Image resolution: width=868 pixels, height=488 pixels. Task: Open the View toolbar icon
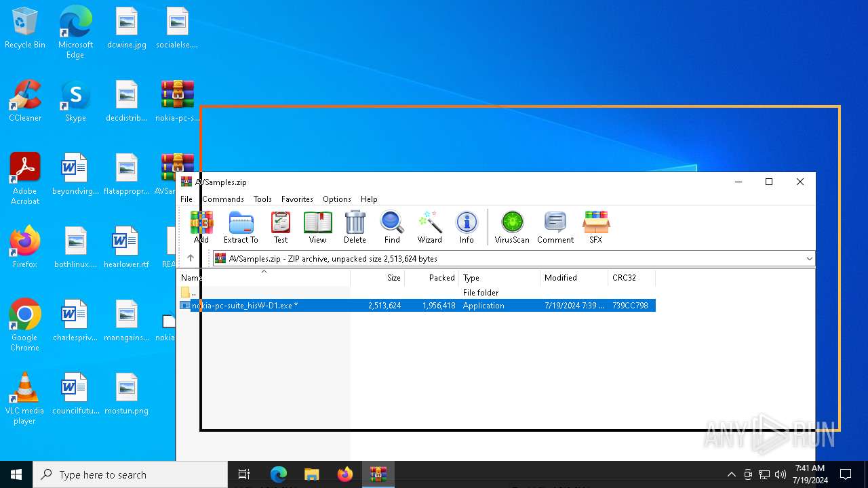point(317,227)
